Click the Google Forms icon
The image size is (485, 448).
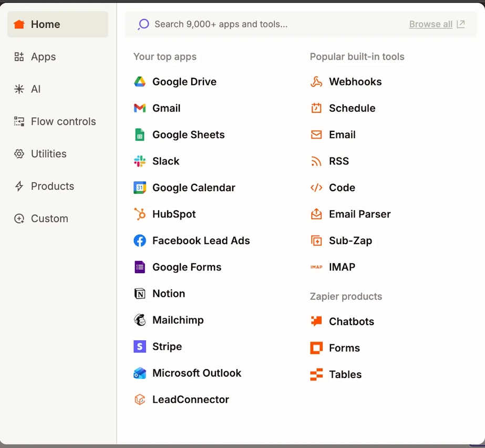(x=140, y=267)
